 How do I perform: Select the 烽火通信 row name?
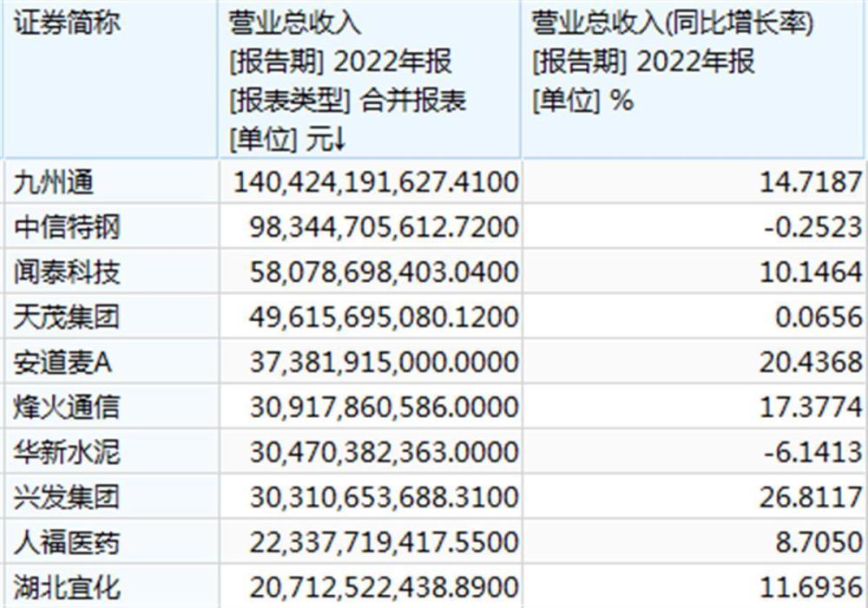67,408
